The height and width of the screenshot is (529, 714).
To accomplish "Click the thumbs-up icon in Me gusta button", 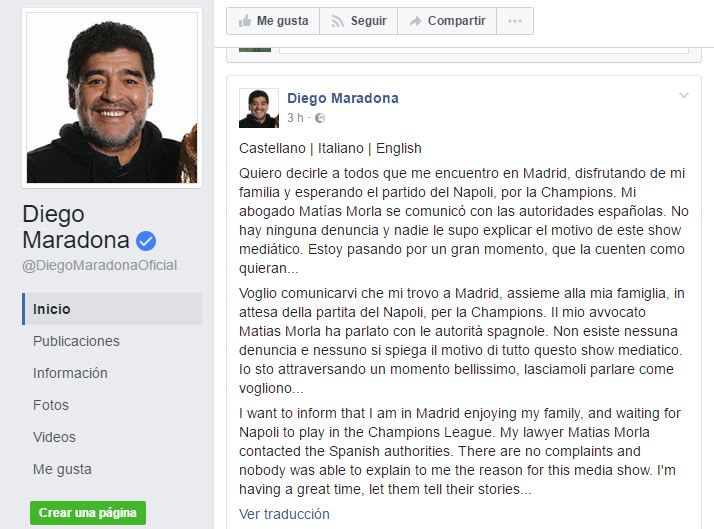I will [245, 21].
